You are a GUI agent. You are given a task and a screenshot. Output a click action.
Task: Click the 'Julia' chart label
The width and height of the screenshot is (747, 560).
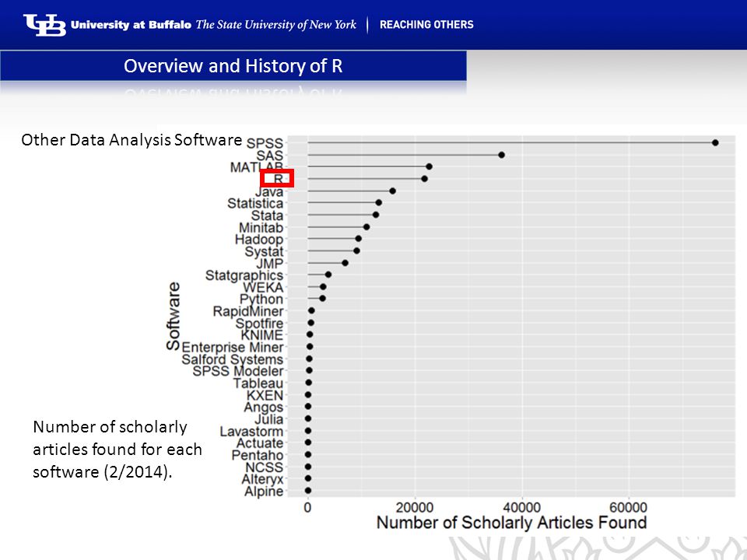point(268,419)
